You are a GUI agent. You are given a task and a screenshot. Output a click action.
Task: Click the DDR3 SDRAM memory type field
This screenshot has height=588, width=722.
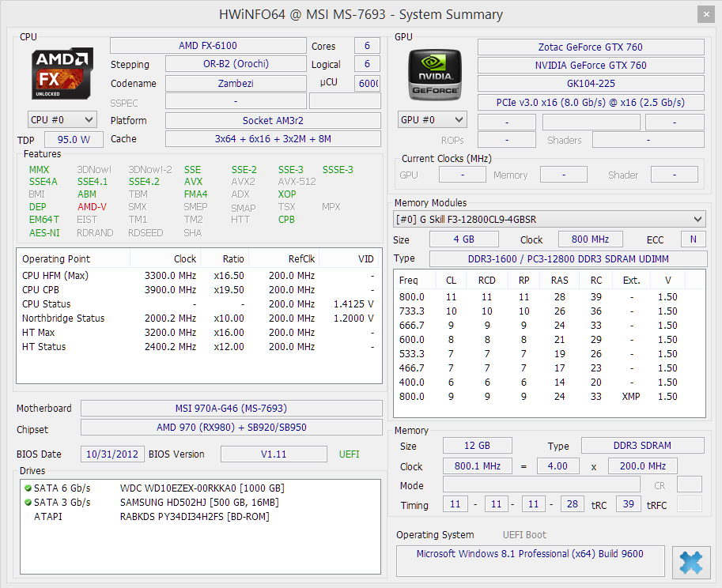[642, 446]
